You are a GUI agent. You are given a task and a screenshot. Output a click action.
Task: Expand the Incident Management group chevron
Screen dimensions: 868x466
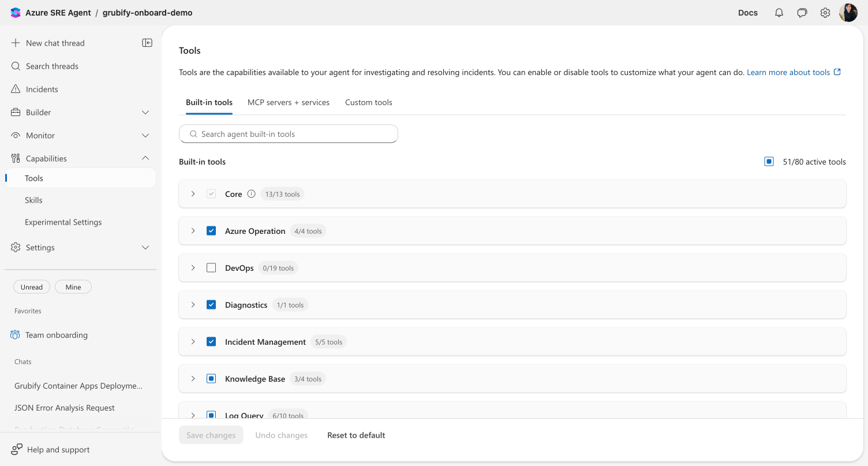(193, 342)
